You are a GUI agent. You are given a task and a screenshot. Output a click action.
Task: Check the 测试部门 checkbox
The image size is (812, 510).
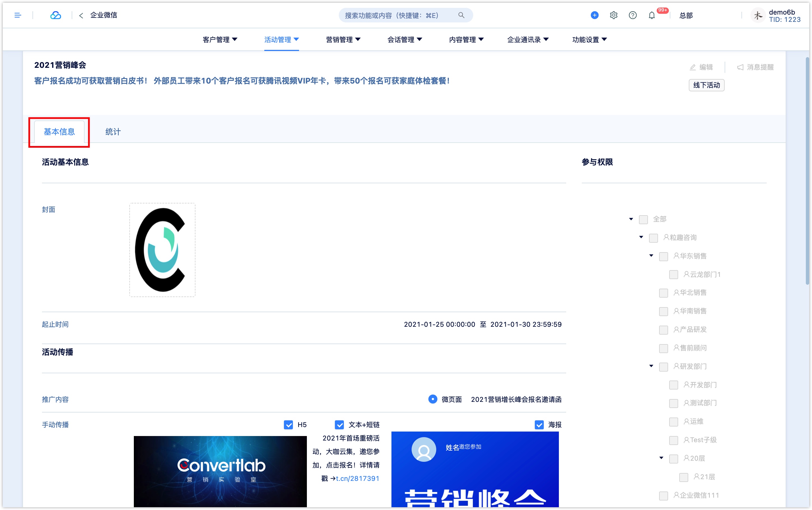point(673,404)
